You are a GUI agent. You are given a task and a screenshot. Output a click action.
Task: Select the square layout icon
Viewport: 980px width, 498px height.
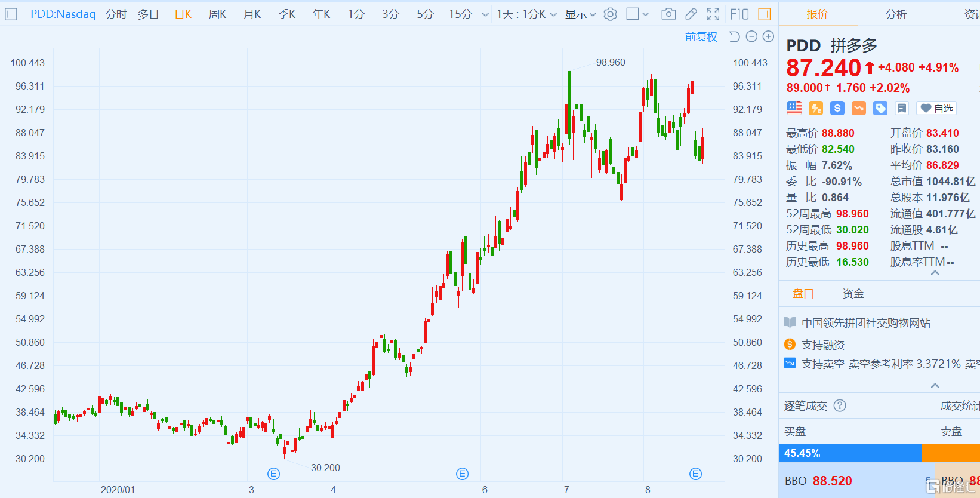633,14
